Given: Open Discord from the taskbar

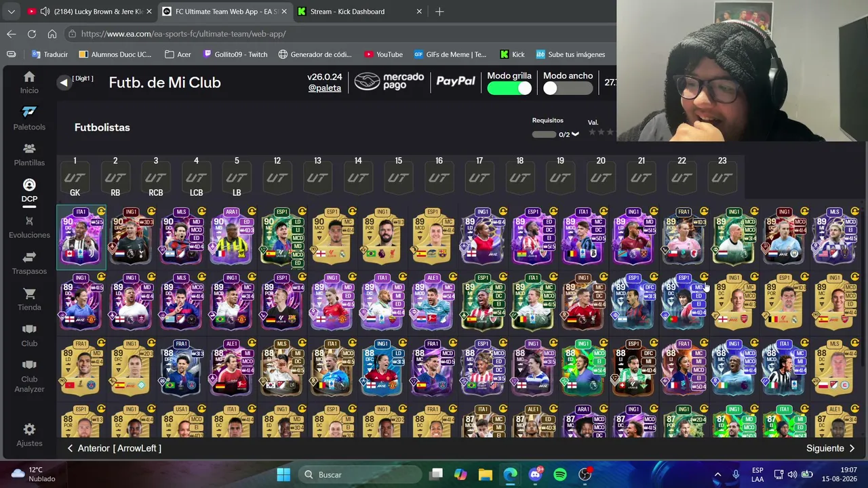Looking at the screenshot, I should pyautogui.click(x=535, y=474).
